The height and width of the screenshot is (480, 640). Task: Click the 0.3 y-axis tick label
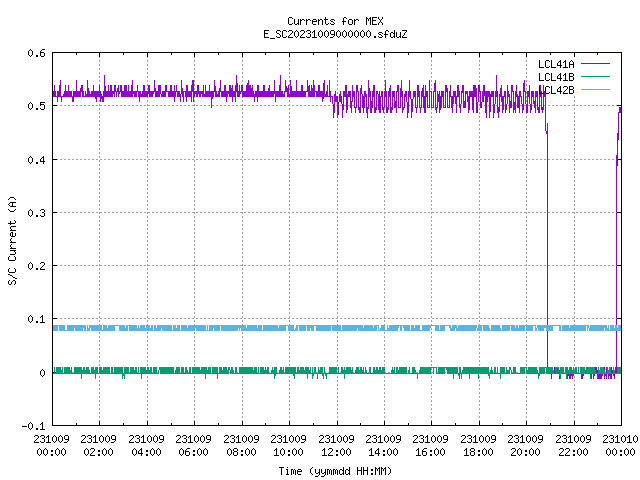point(36,213)
